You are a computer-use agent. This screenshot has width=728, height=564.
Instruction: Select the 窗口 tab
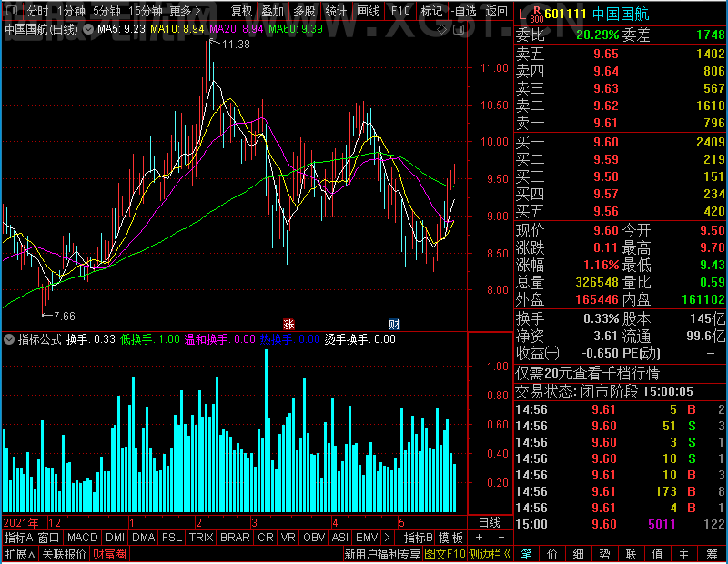(x=49, y=538)
